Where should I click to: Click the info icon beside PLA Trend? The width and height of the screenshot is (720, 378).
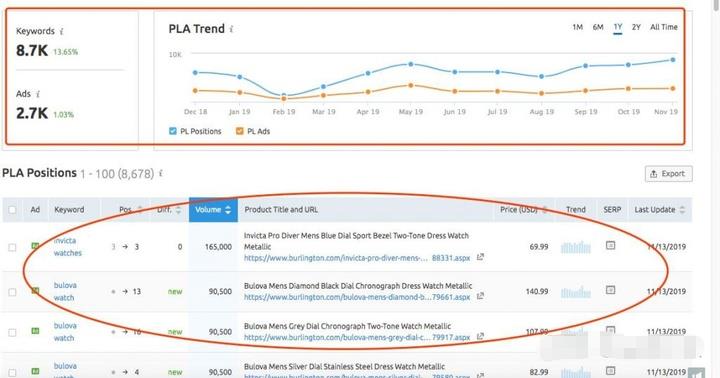(x=231, y=29)
